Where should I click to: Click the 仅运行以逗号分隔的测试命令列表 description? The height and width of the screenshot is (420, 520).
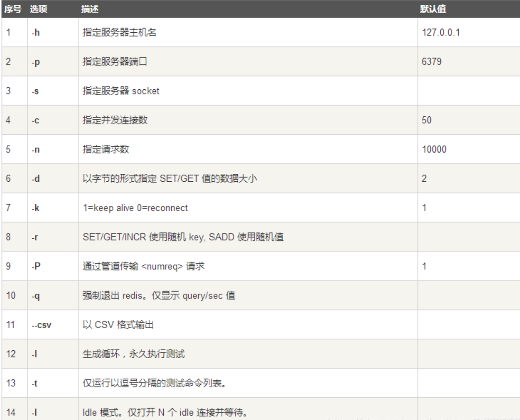tap(155, 383)
